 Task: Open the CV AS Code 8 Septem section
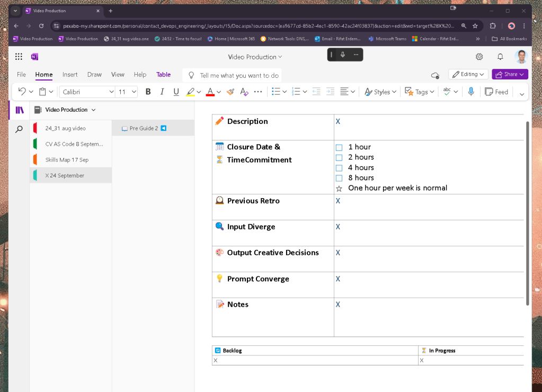click(x=71, y=144)
